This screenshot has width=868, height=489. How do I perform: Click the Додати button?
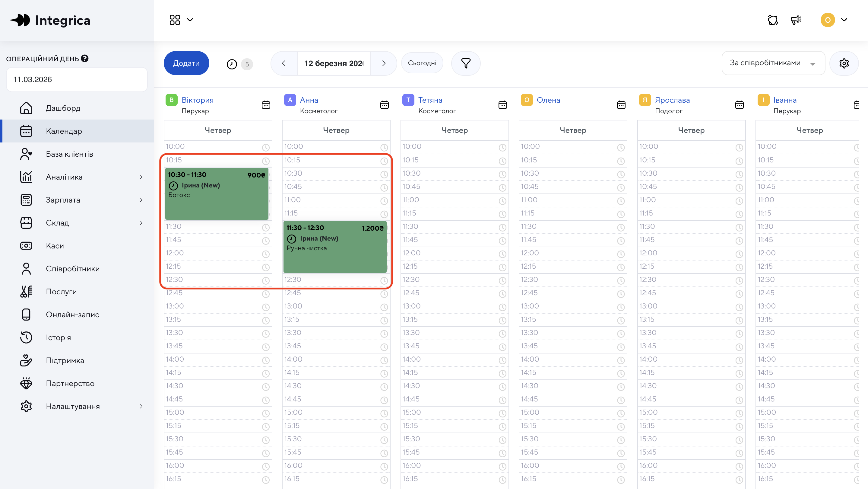(186, 63)
